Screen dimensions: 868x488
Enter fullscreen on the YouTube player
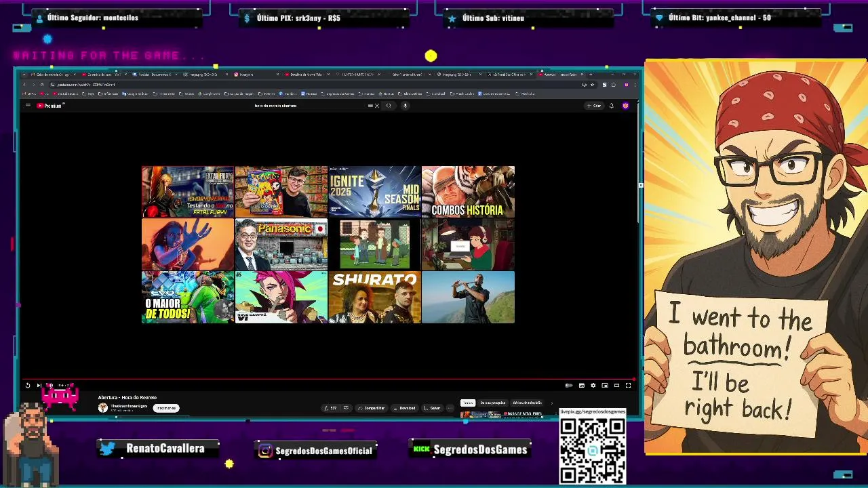click(x=628, y=386)
